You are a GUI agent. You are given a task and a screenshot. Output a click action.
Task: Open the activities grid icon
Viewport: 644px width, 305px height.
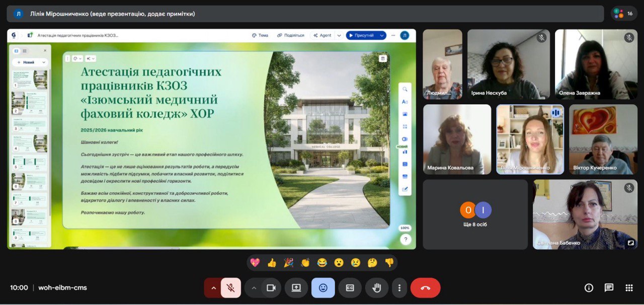pos(629,288)
